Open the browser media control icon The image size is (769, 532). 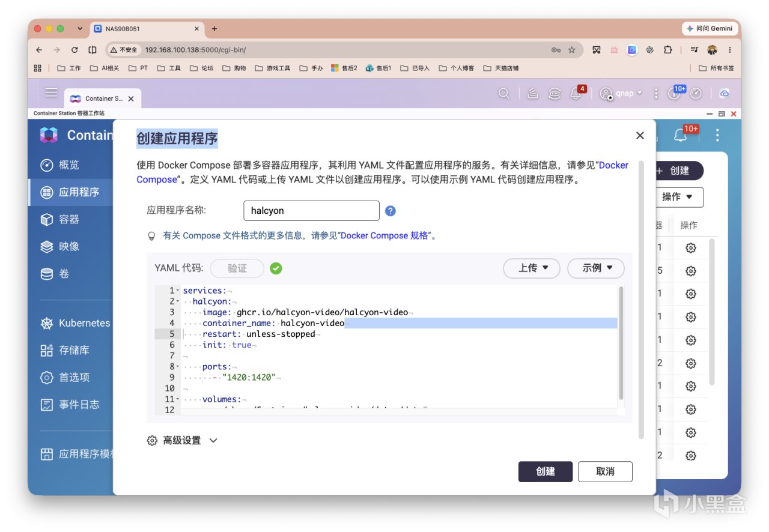(695, 50)
